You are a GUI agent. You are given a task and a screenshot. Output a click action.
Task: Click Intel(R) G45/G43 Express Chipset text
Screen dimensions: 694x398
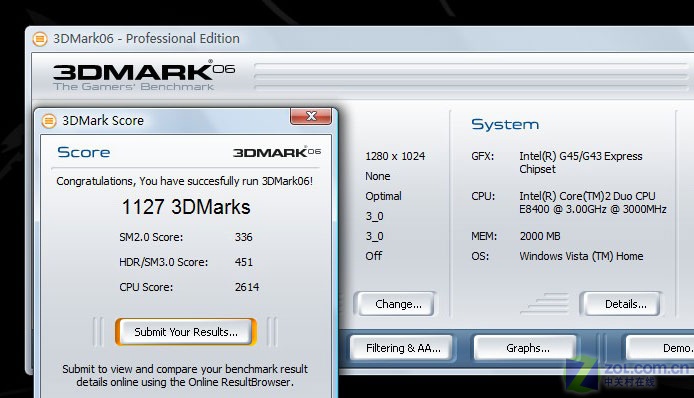[581, 162]
